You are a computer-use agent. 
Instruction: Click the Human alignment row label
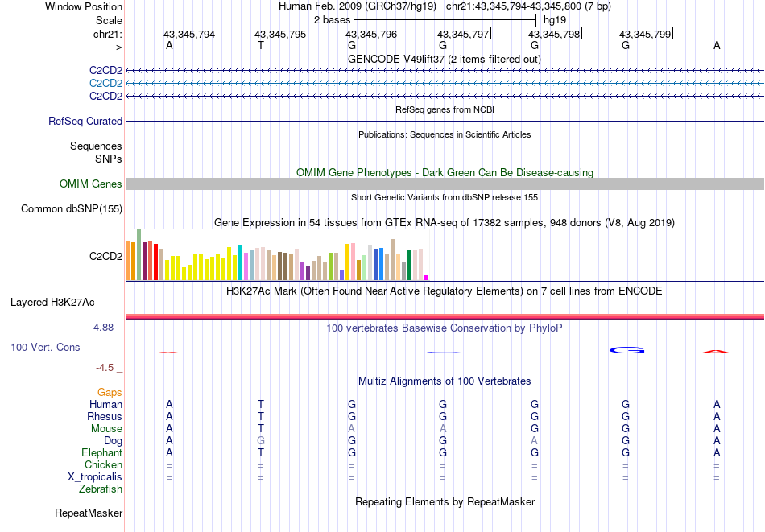105,405
